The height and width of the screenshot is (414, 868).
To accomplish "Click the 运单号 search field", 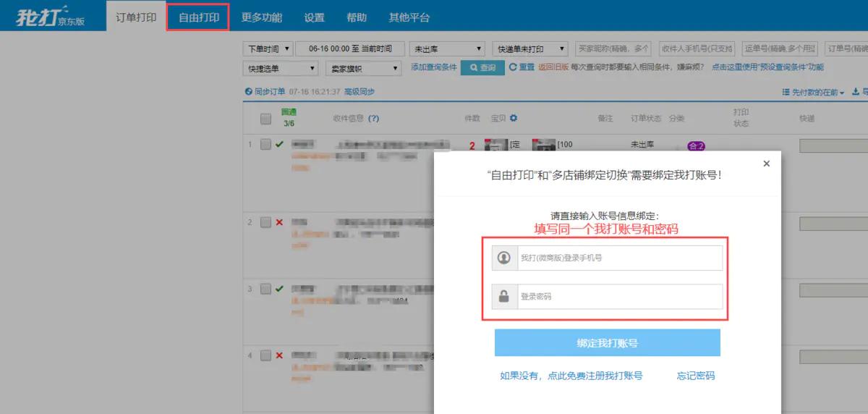I will tap(780, 48).
